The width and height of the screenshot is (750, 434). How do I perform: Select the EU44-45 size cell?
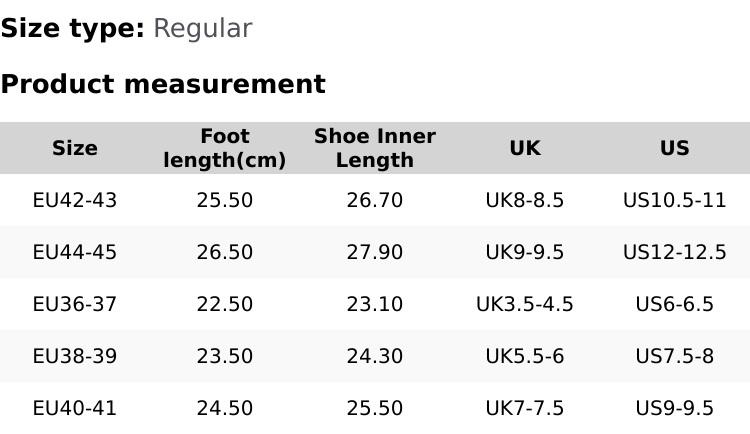75,252
